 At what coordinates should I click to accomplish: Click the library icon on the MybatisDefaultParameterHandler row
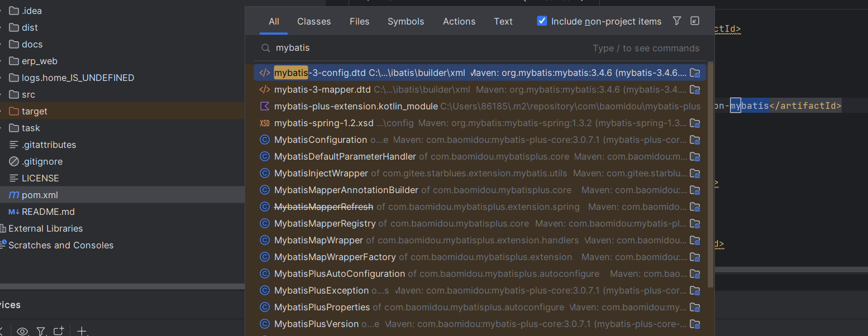click(695, 156)
